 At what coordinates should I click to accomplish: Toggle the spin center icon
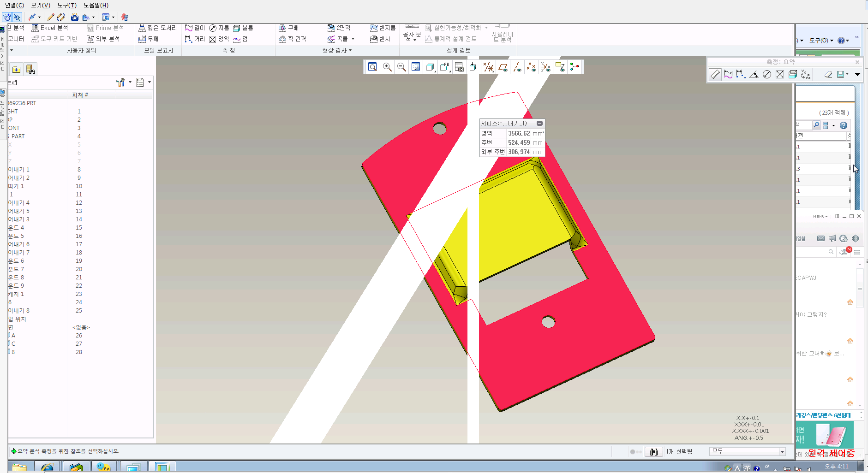click(x=575, y=67)
